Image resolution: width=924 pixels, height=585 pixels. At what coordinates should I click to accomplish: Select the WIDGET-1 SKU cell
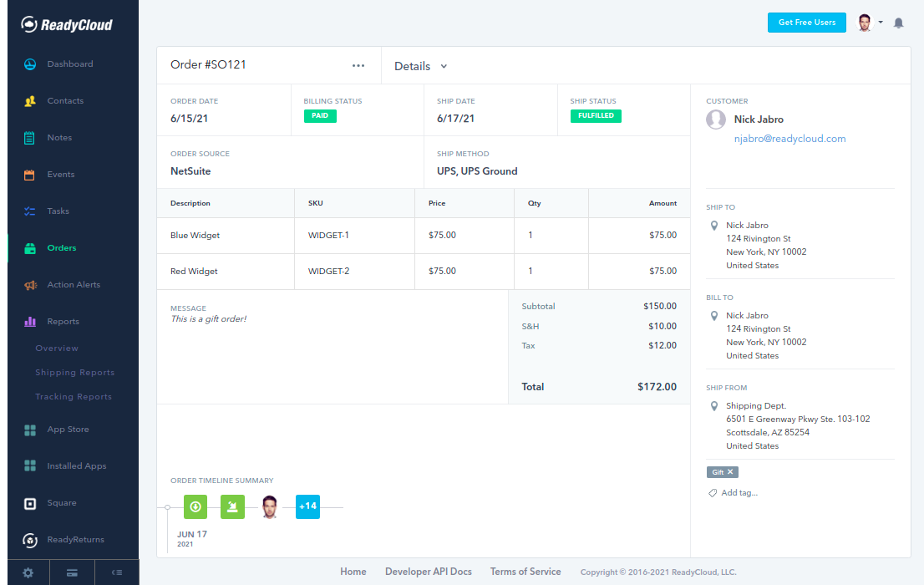(x=355, y=236)
